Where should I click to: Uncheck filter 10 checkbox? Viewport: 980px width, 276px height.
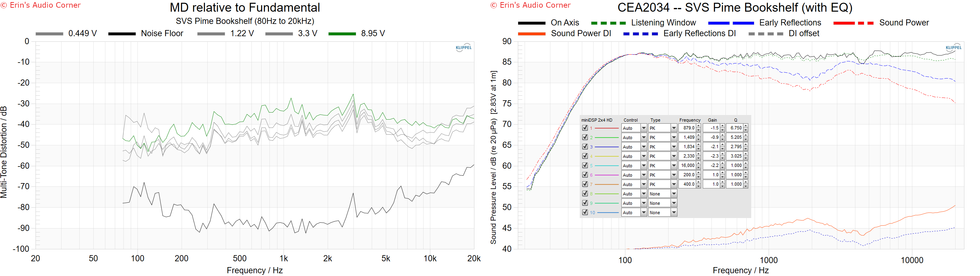point(585,212)
